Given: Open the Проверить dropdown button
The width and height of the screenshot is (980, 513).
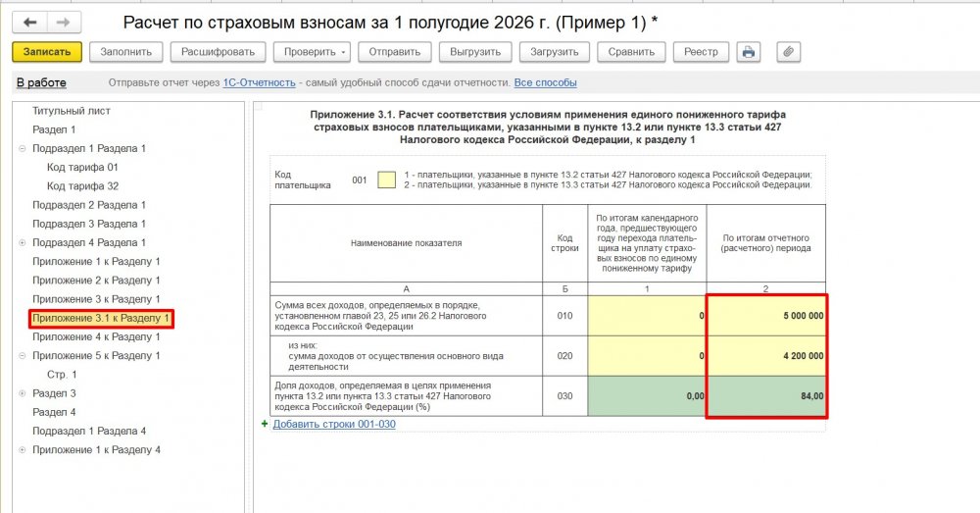Looking at the screenshot, I should (x=312, y=52).
